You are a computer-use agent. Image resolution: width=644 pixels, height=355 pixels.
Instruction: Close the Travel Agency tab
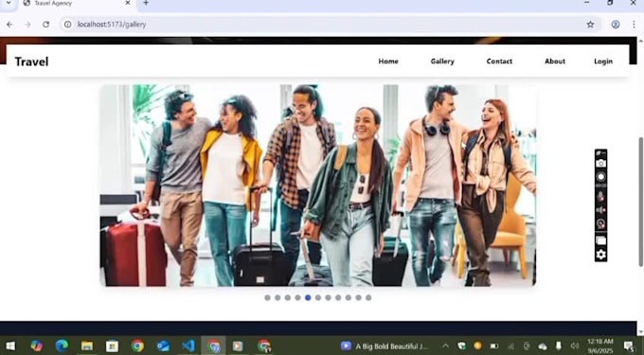(127, 3)
